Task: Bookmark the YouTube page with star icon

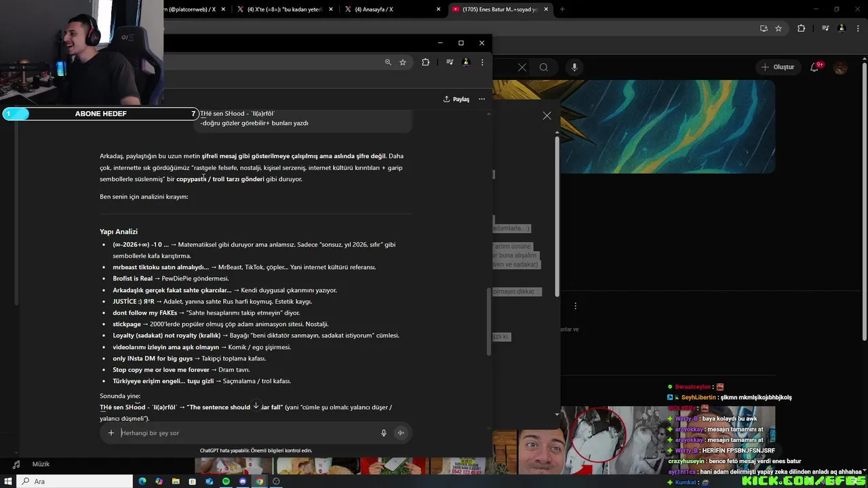Action: 778,28
